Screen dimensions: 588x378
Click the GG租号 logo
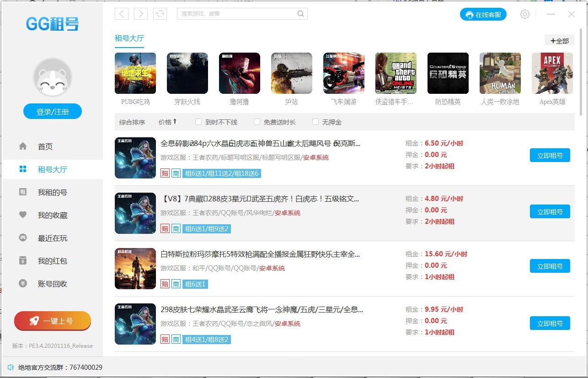tap(53, 23)
